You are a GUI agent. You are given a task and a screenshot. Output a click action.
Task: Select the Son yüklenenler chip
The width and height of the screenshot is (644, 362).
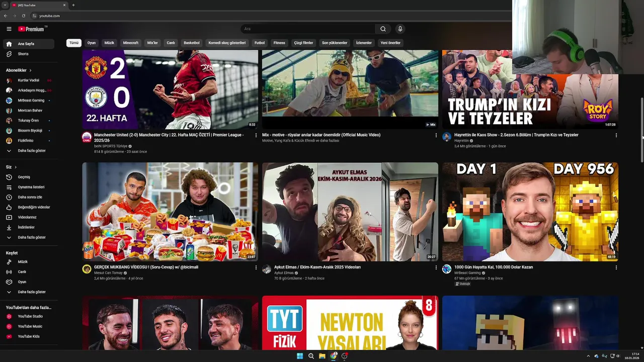[335, 43]
